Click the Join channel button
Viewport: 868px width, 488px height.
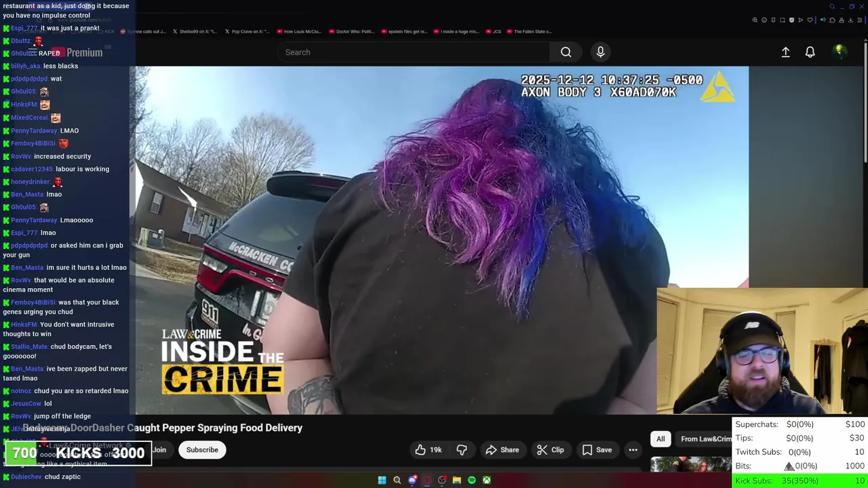[159, 450]
